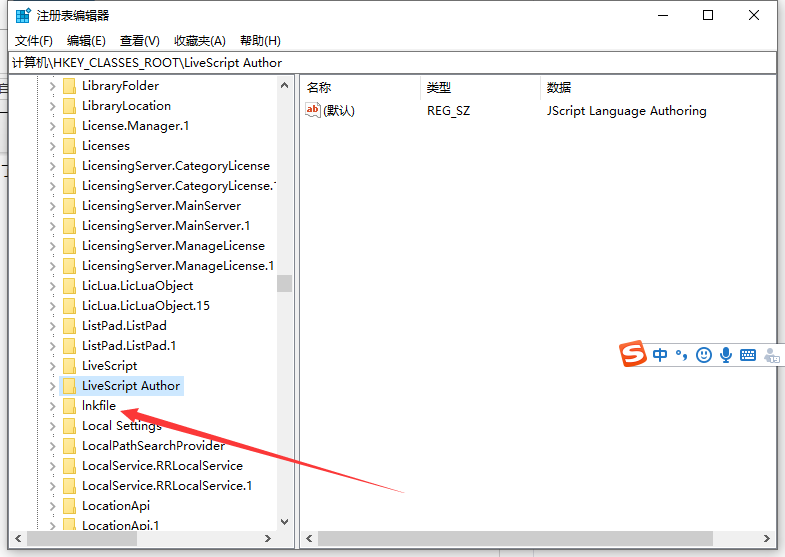Click the Sogou microphone voice input icon

click(725, 355)
